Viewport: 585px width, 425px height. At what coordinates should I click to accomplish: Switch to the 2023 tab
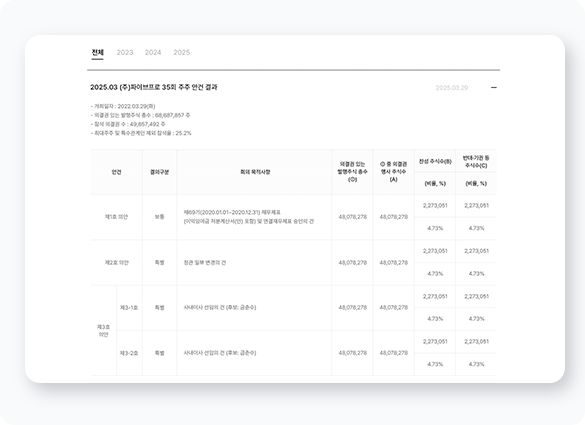click(125, 53)
